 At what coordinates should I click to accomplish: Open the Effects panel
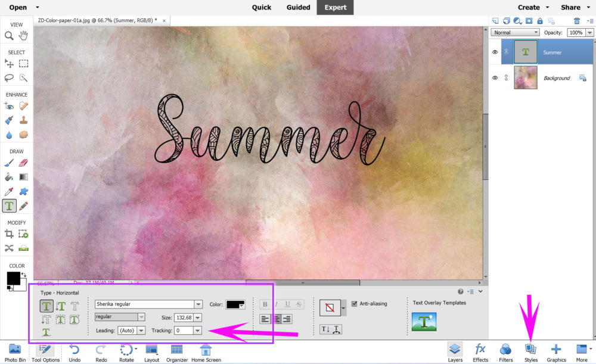[x=480, y=353]
